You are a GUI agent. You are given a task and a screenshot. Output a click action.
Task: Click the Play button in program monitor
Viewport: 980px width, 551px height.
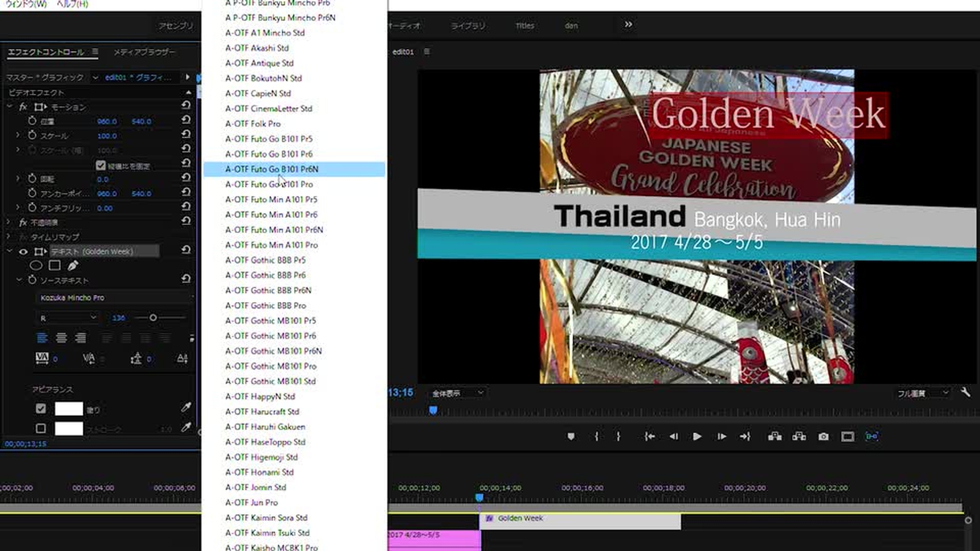click(x=697, y=437)
